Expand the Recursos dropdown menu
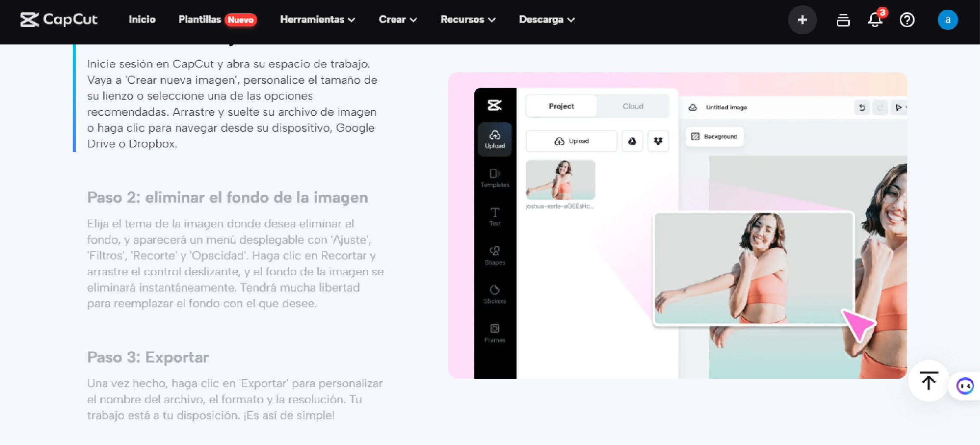Image resolution: width=980 pixels, height=445 pixels. coord(468,20)
